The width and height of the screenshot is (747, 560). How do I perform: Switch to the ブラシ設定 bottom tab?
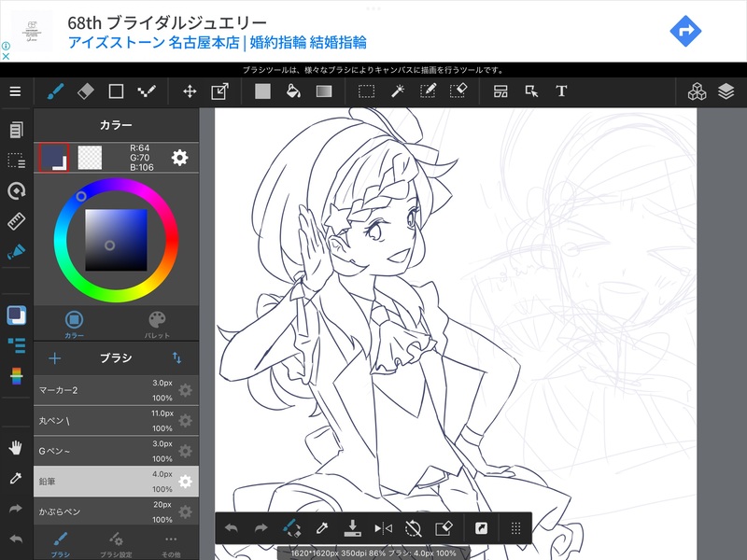(116, 545)
